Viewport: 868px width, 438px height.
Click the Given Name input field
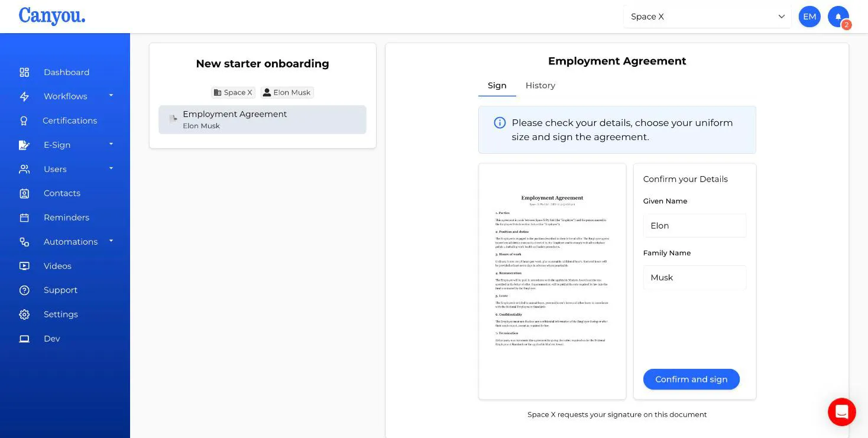(x=695, y=226)
